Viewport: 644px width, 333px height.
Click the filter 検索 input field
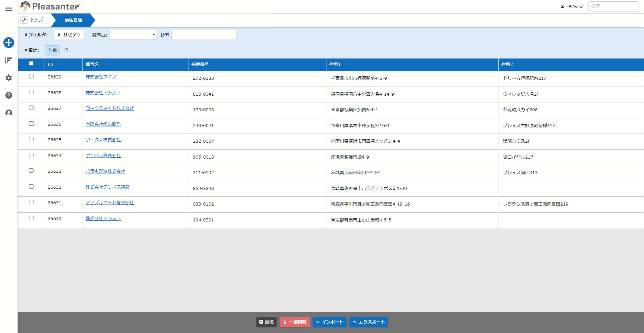(x=204, y=35)
